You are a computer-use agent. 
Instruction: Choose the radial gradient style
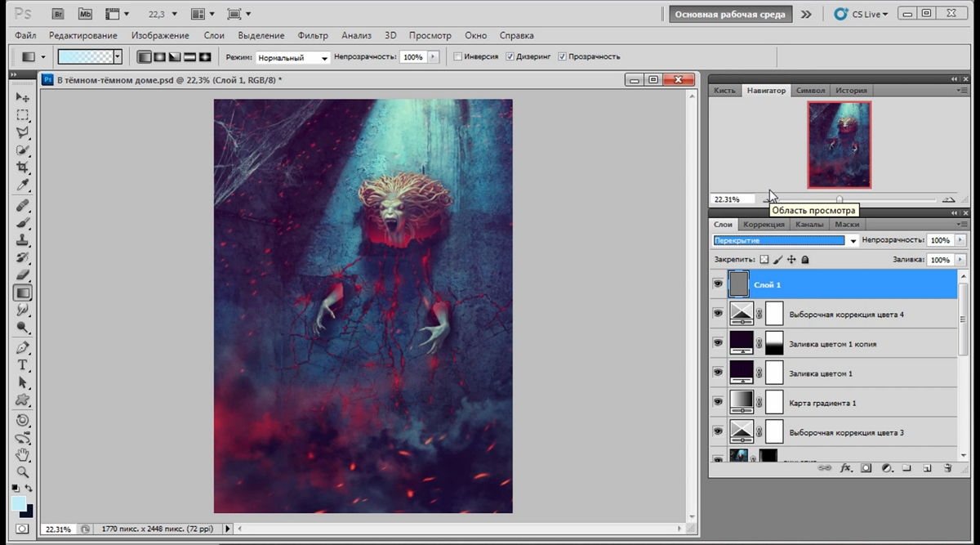(159, 57)
